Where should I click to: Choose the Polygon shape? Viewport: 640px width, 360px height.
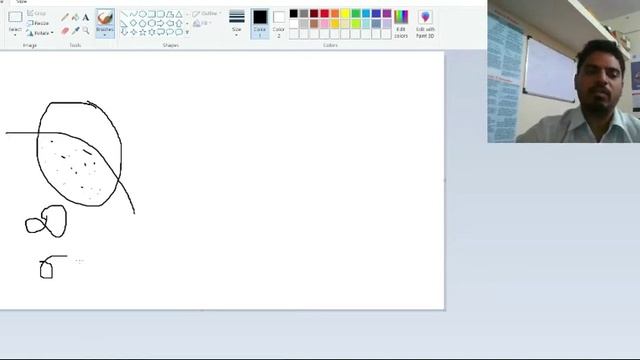(170, 14)
